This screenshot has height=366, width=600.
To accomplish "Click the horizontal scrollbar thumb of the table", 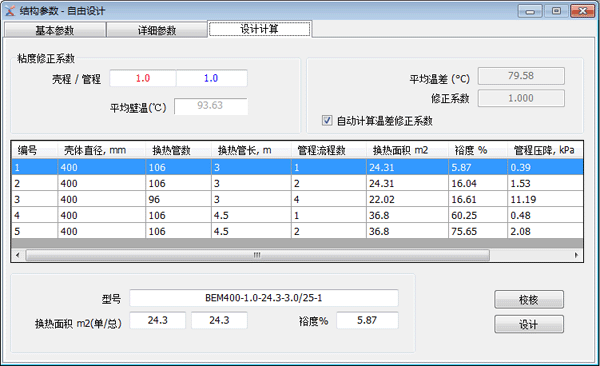I will pos(257,255).
